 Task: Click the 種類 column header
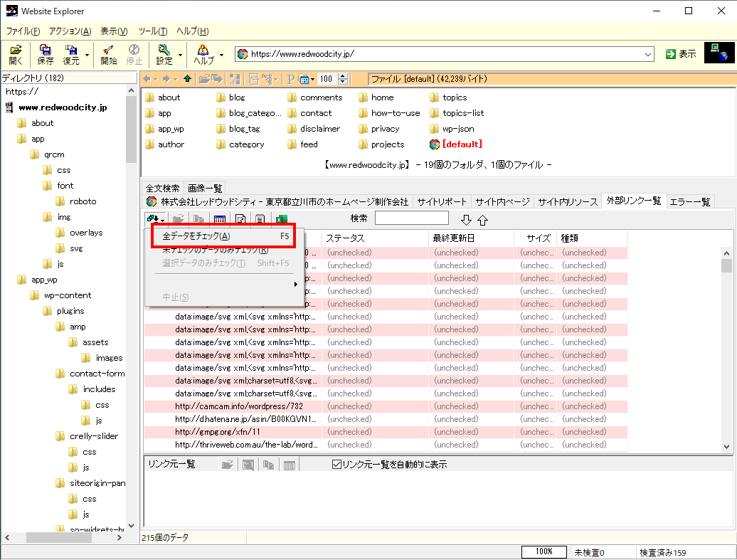pyautogui.click(x=592, y=238)
